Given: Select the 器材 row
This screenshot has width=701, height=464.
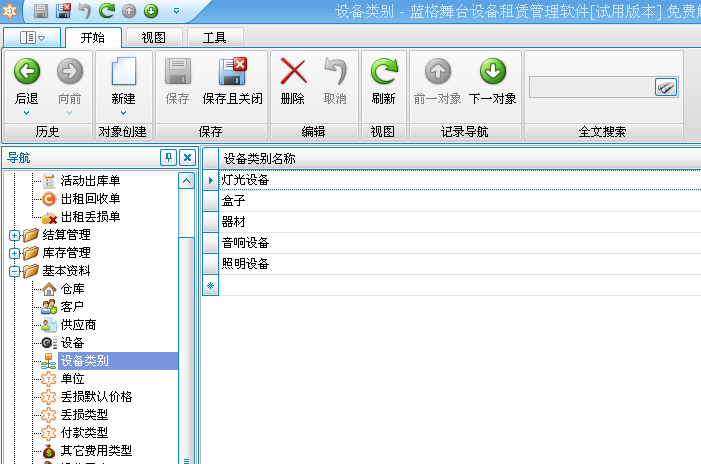Looking at the screenshot, I should 460,222.
